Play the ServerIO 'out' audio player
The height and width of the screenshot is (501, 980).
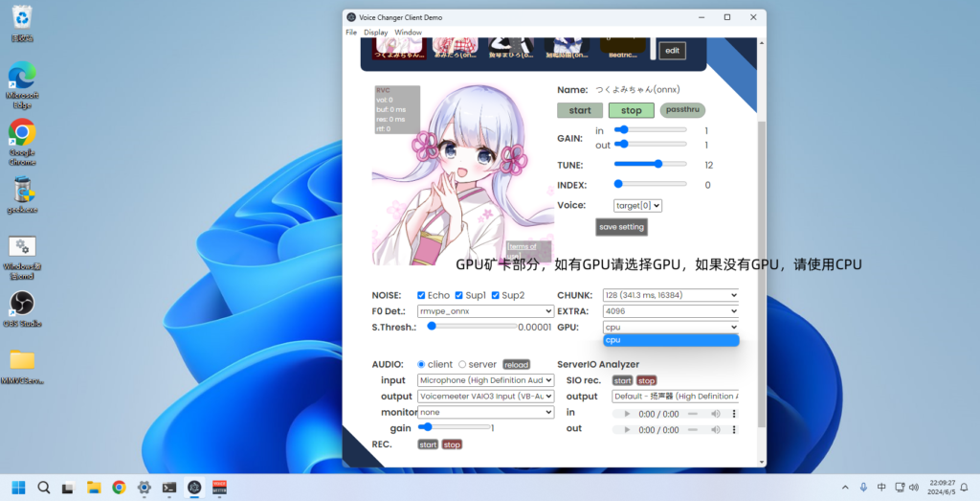[628, 430]
